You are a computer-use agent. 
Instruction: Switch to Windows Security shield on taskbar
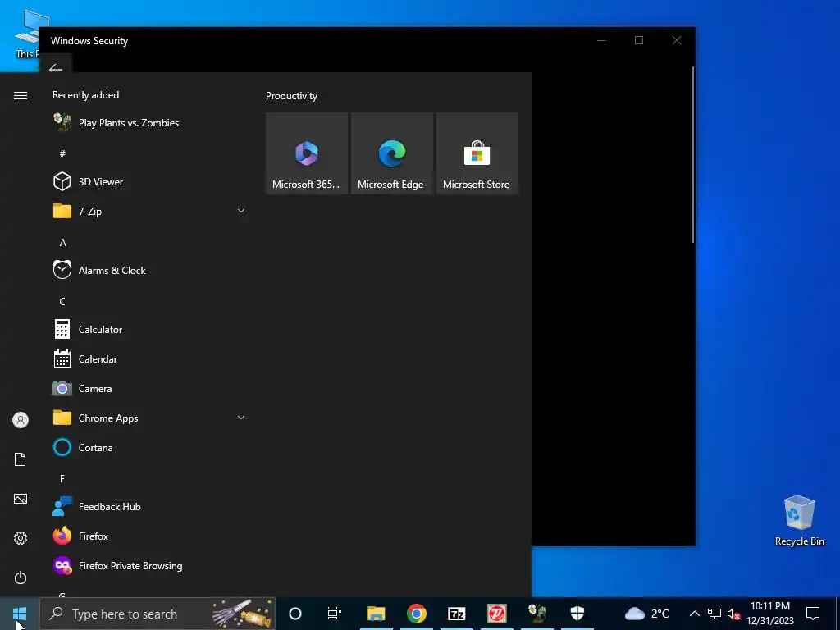[577, 614]
